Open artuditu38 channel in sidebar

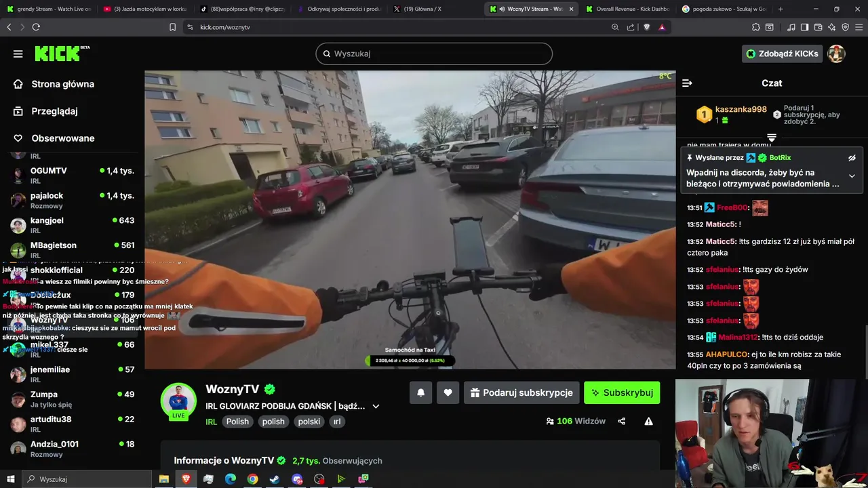(72, 424)
